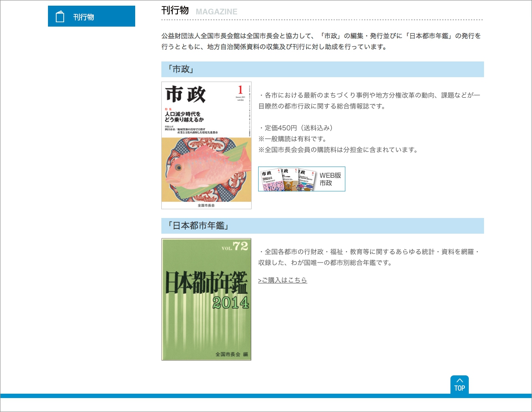
Task: Click the magazine thumbnails in WEB版 banner
Action: click(x=288, y=179)
